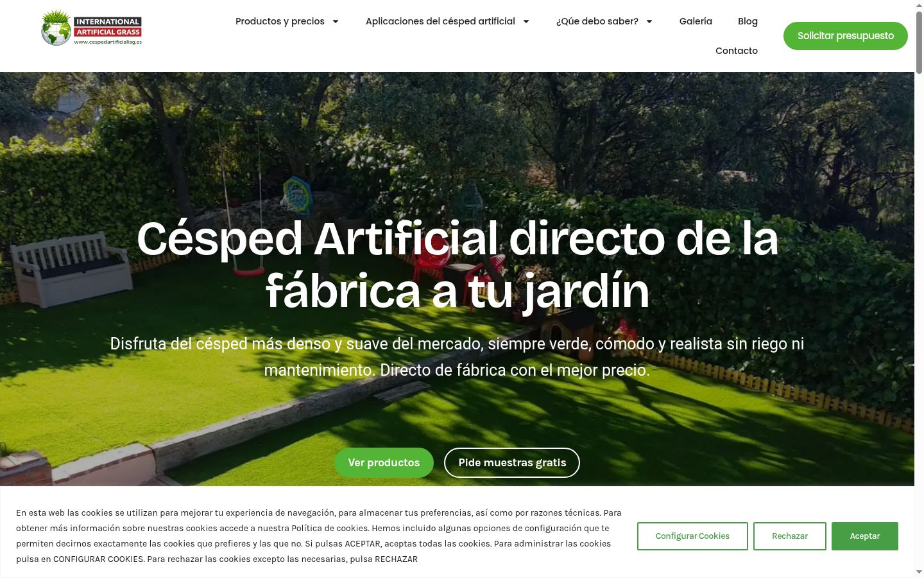
Task: Click the page scrollbar down arrow
Action: point(919,572)
